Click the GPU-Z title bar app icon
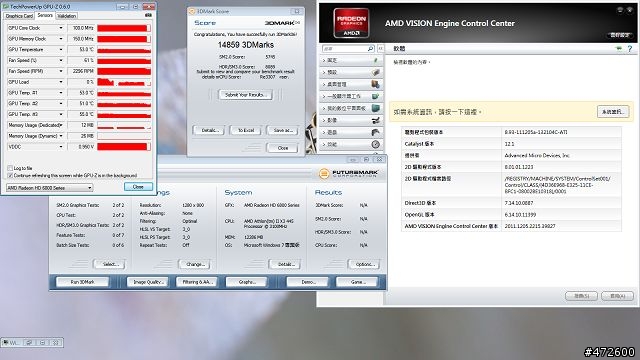 click(5, 7)
